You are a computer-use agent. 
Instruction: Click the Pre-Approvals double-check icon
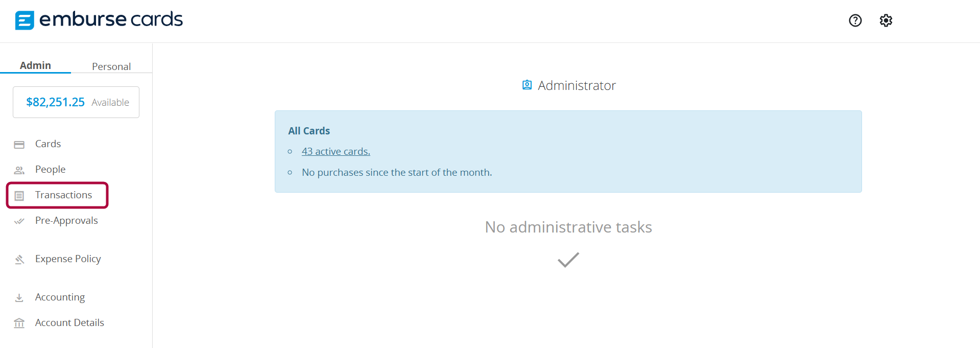click(19, 221)
